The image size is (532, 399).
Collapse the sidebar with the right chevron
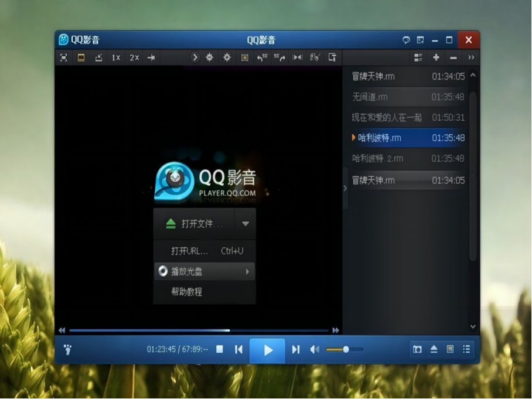click(x=345, y=189)
